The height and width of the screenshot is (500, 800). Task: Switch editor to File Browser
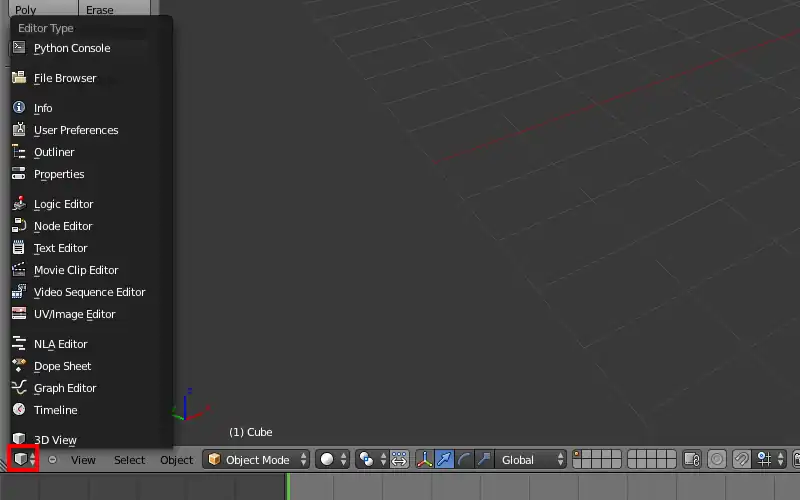coord(65,78)
